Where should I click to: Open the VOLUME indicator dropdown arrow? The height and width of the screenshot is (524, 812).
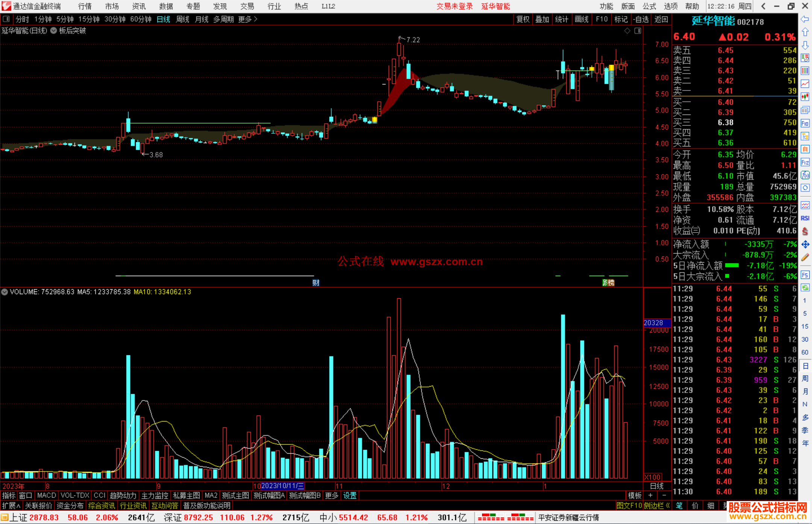click(5, 292)
